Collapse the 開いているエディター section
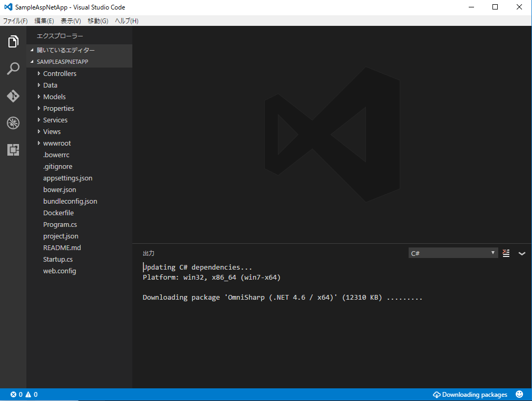532x401 pixels. 80,50
